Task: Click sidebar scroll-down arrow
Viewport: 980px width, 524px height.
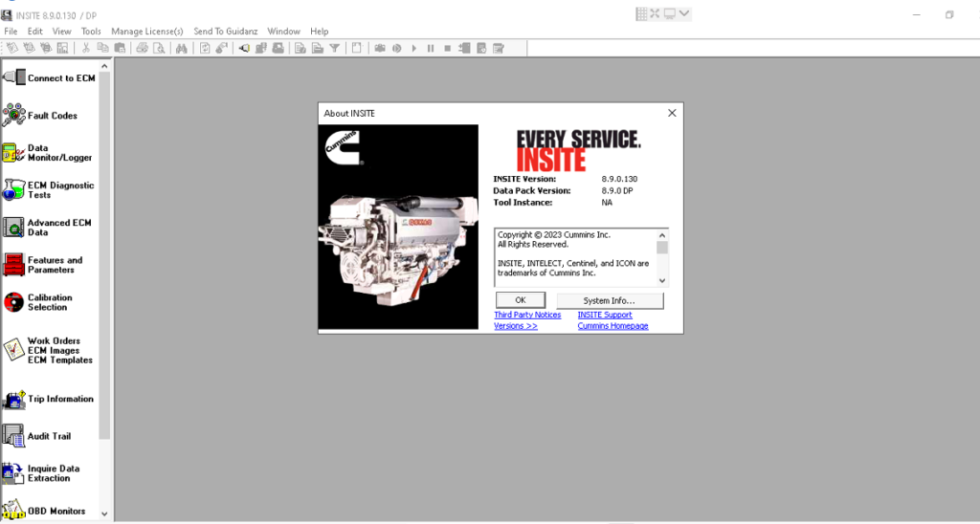Action: (105, 513)
